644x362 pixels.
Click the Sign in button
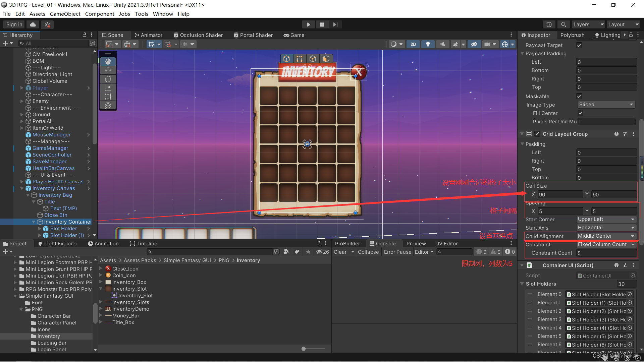(14, 24)
